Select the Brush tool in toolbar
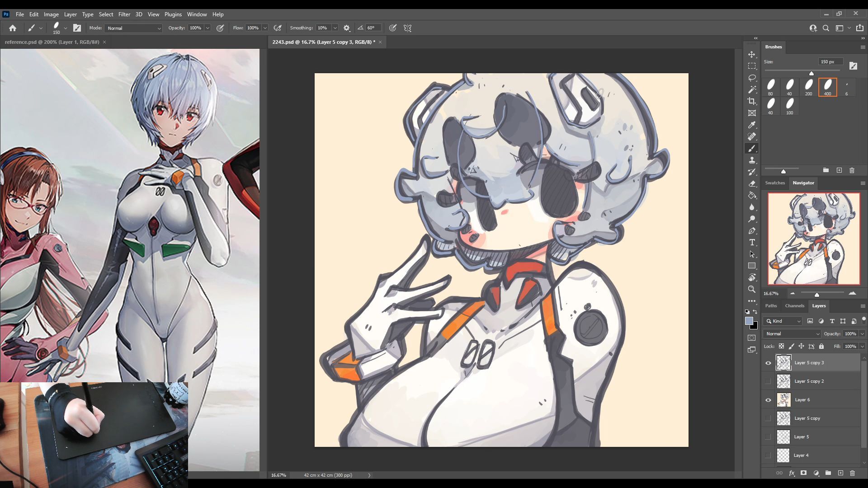 point(752,148)
